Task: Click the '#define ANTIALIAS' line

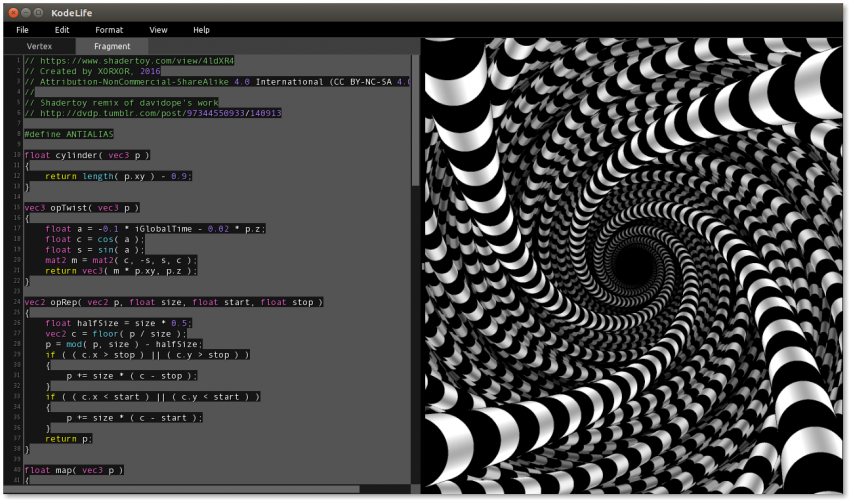Action: pos(69,134)
